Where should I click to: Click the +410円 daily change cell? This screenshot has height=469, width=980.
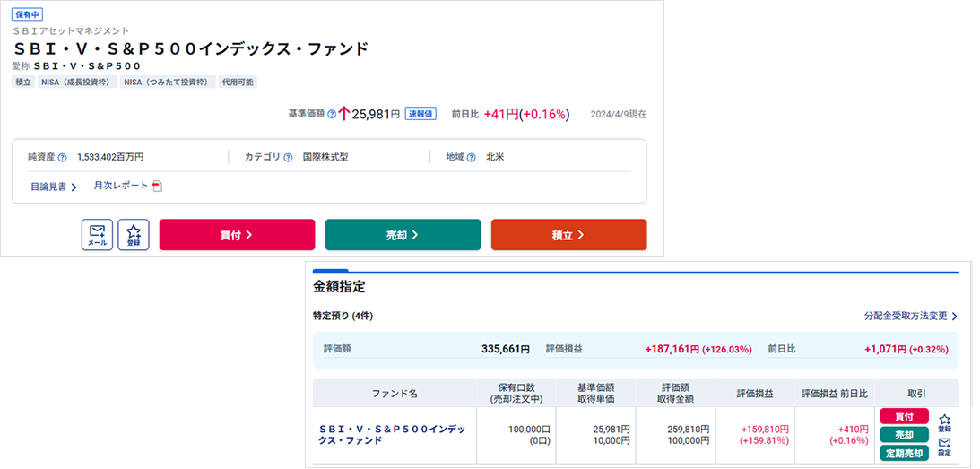pyautogui.click(x=854, y=430)
